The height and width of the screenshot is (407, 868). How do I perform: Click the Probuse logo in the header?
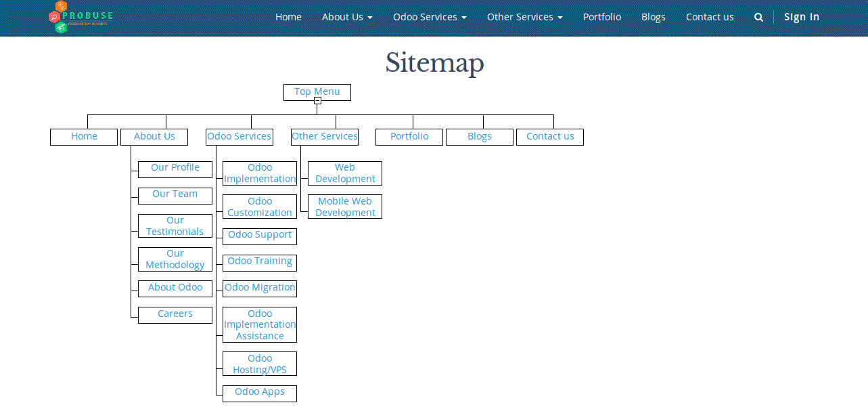click(81, 18)
